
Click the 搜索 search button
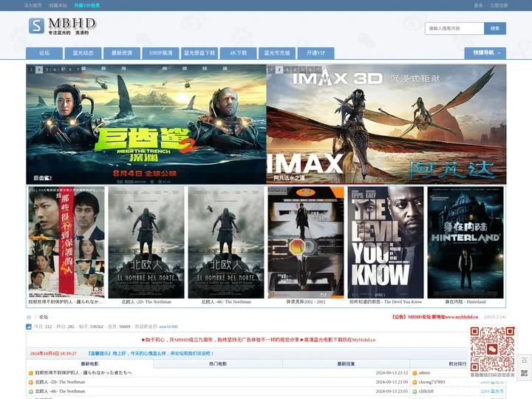pyautogui.click(x=495, y=29)
